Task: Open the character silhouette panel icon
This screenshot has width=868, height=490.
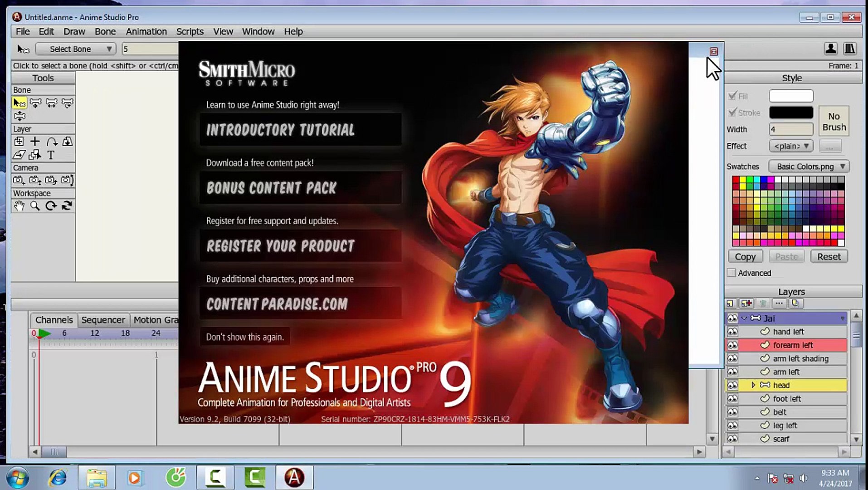Action: click(x=831, y=49)
